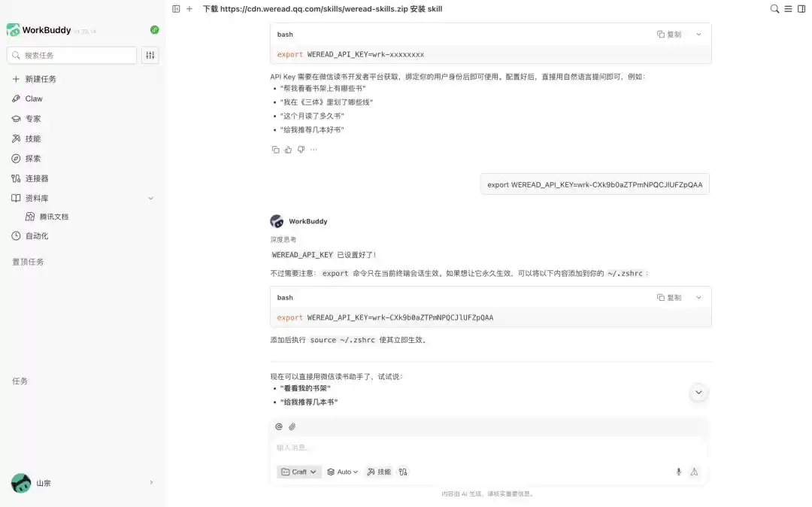812x507 pixels.
Task: Start voice input with microphone icon
Action: coord(678,472)
